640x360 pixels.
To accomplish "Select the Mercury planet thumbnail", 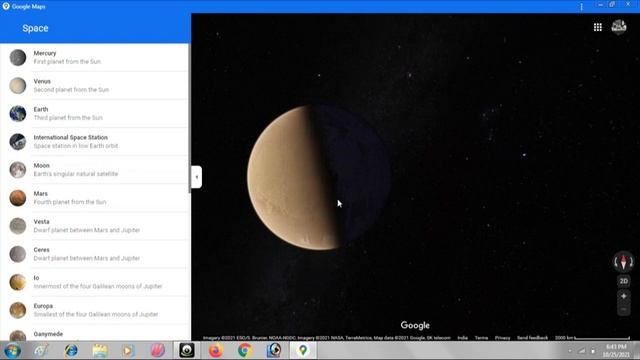I will 18,58.
